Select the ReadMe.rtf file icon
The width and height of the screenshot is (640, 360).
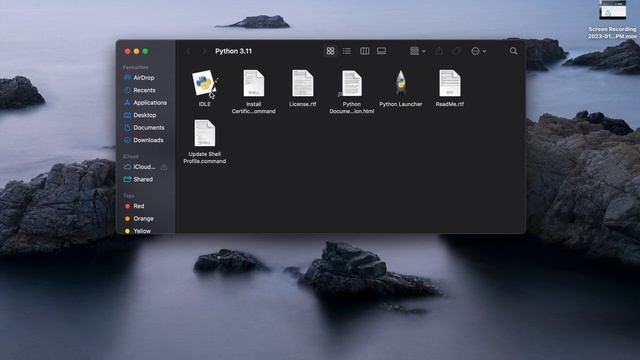click(x=449, y=83)
